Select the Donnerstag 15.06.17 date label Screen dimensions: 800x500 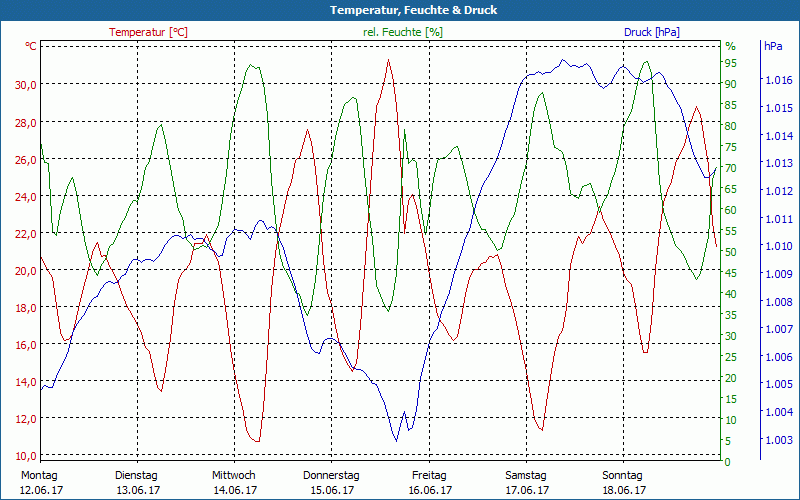click(x=331, y=483)
